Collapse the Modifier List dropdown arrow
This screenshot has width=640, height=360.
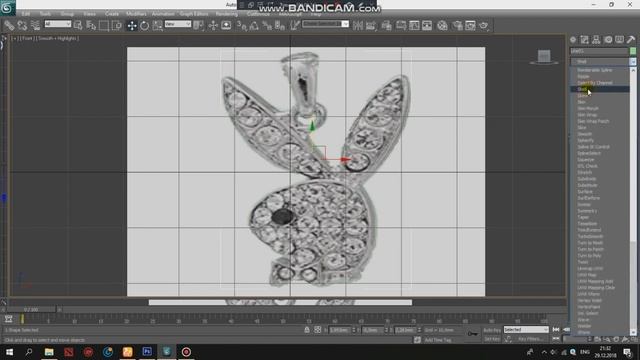(x=633, y=61)
